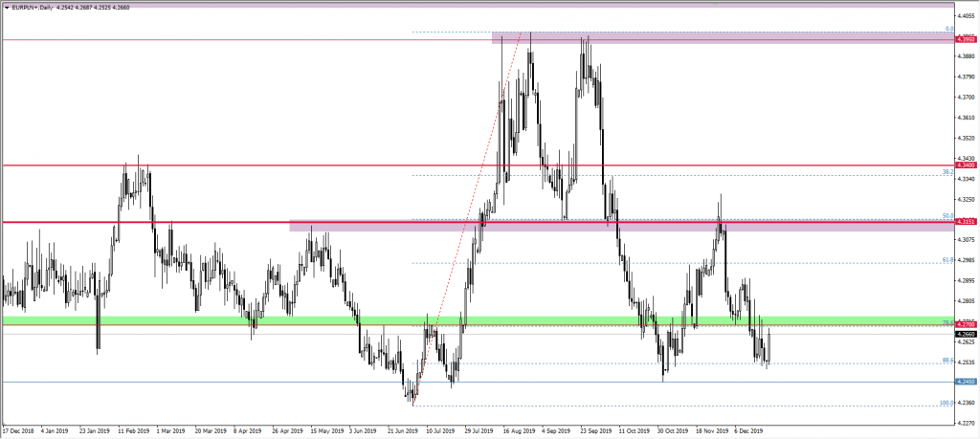This screenshot has width=980, height=439.
Task: Click the black 4.2660 current price label
Action: [967, 334]
